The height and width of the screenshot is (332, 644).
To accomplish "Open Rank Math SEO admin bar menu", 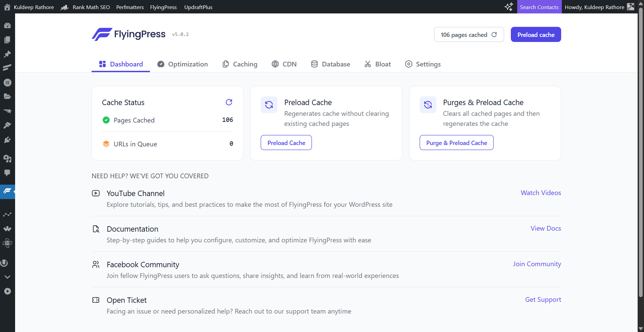I will click(x=85, y=7).
